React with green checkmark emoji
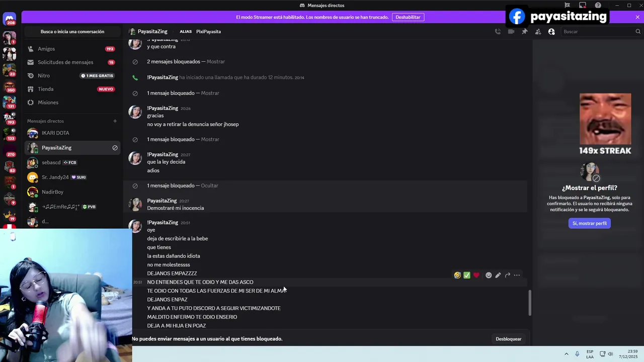 (467, 276)
